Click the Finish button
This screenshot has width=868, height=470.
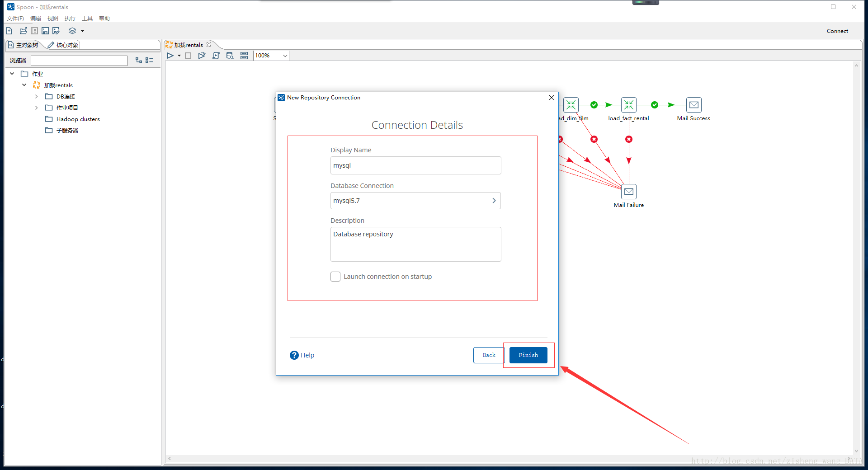528,355
